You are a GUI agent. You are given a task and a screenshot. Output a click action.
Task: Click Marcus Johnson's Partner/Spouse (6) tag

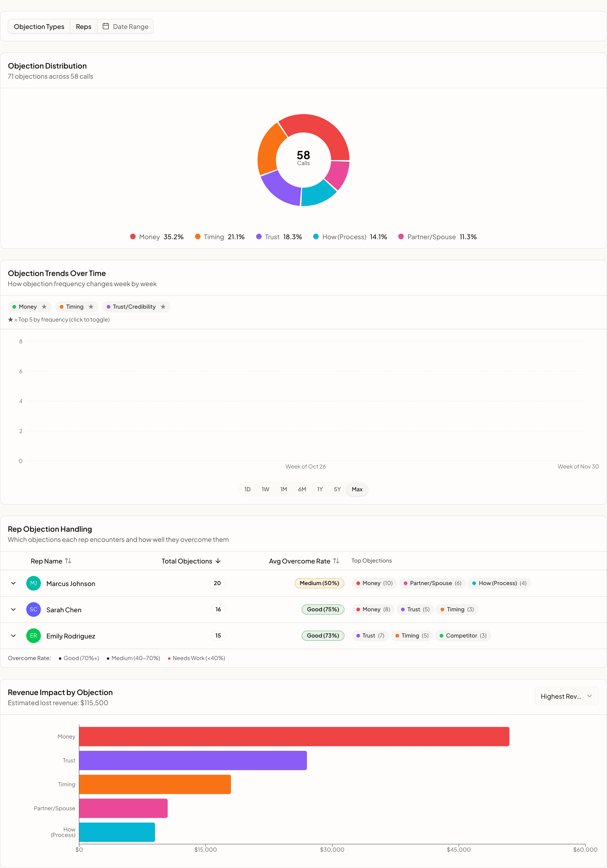(x=432, y=583)
